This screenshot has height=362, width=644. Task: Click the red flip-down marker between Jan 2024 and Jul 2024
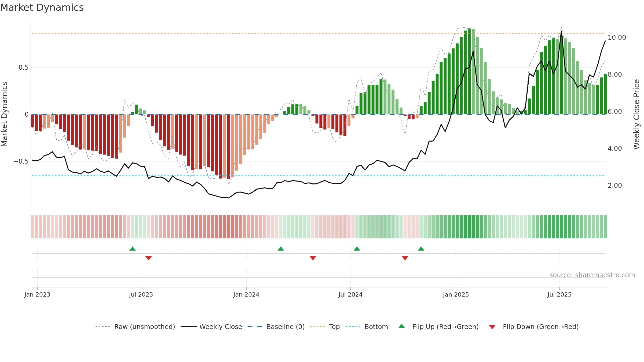pos(313,258)
